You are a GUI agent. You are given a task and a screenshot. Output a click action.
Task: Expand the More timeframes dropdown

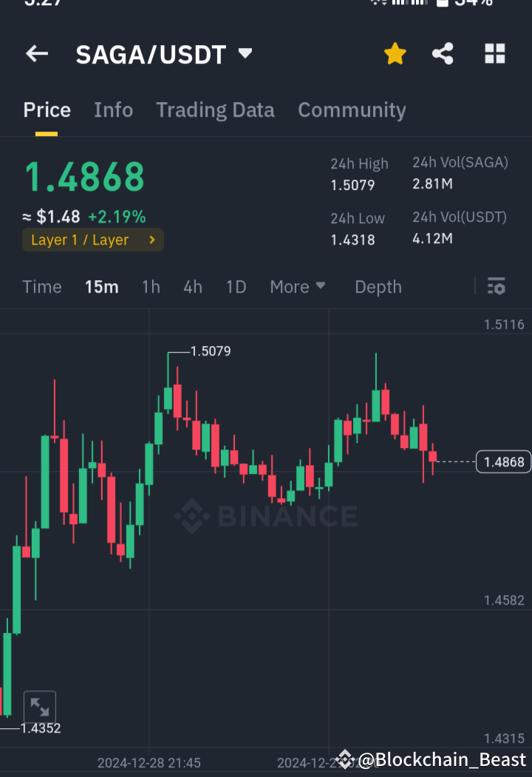pyautogui.click(x=297, y=287)
